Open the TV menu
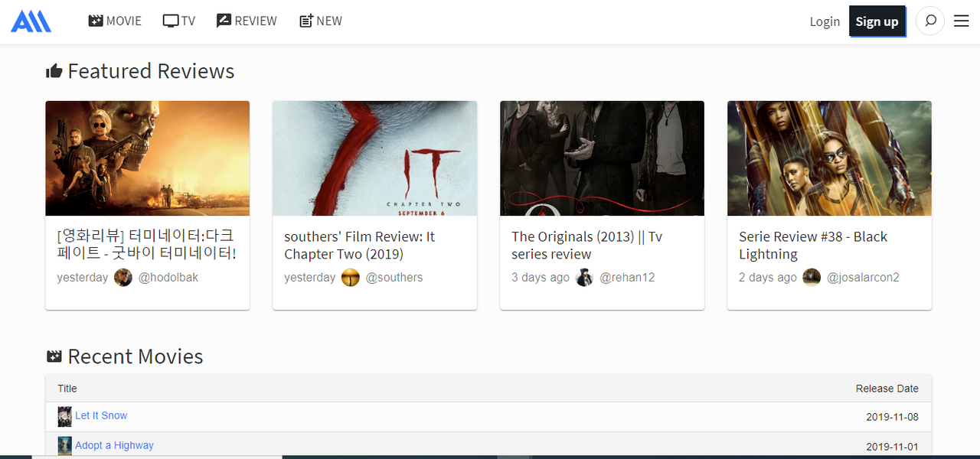 [x=179, y=21]
